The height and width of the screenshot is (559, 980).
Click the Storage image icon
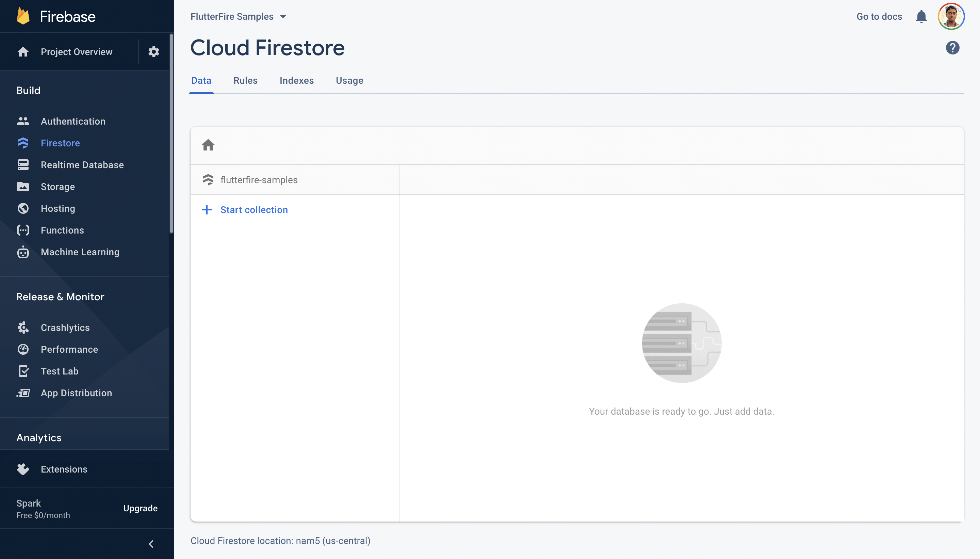(23, 187)
